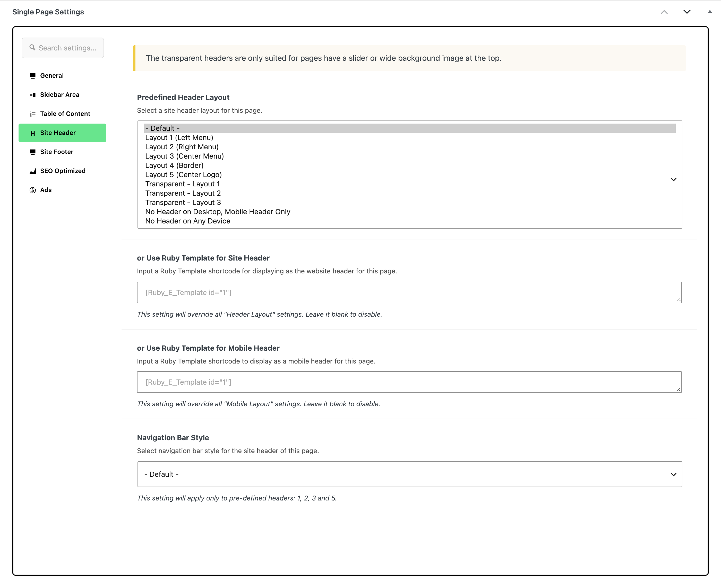Move panel up with the up chevron
721x588 pixels.
coord(664,12)
